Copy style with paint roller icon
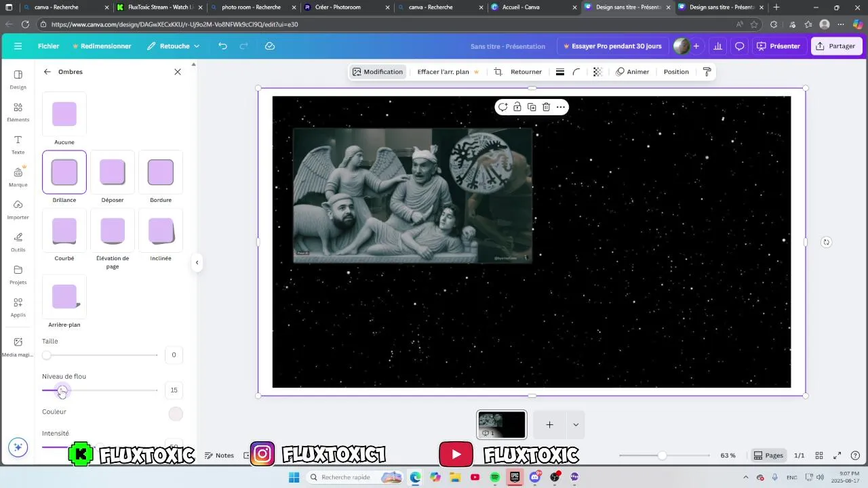This screenshot has height=488, width=868. point(707,72)
